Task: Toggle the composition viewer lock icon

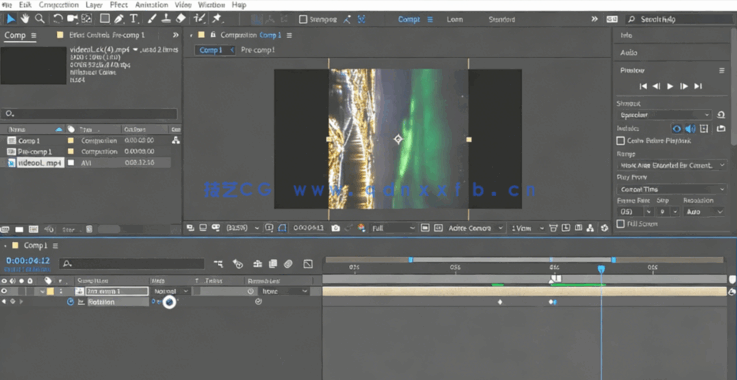Action: (x=213, y=35)
